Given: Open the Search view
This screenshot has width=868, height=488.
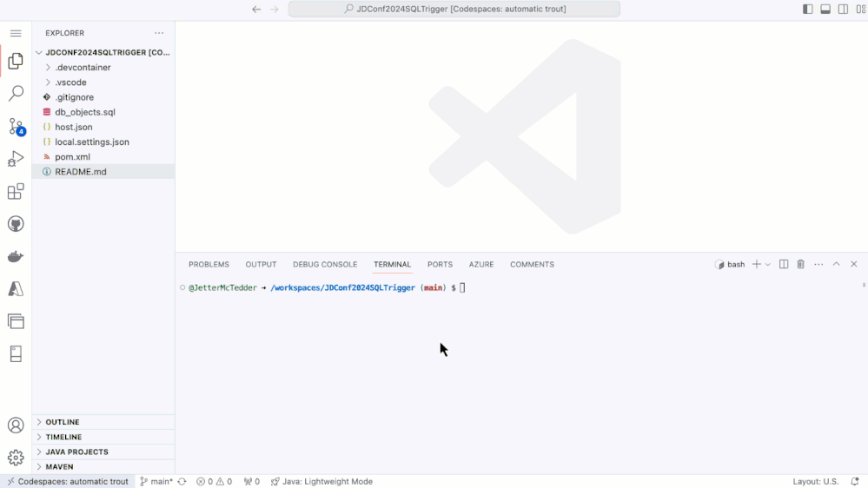Looking at the screenshot, I should [x=16, y=93].
